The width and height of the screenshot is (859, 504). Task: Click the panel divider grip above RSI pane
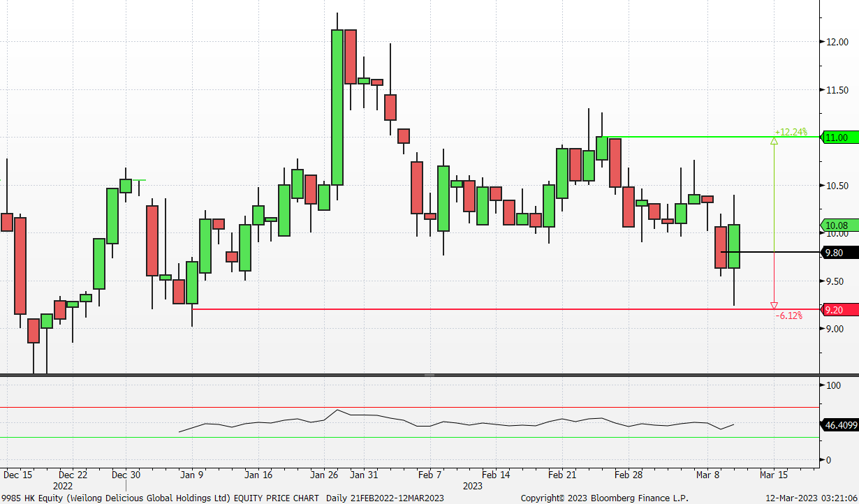[x=429, y=376]
